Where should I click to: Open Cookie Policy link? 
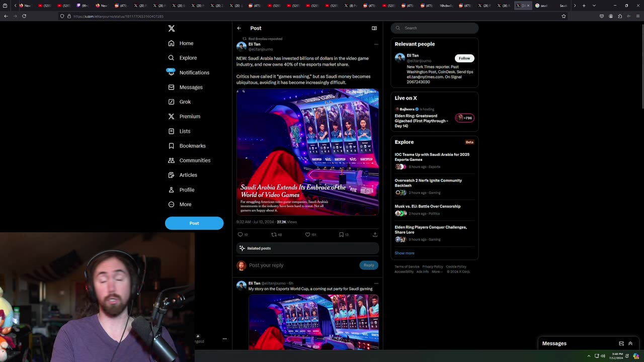point(456,267)
